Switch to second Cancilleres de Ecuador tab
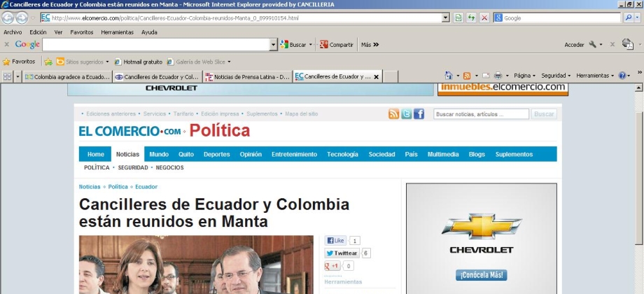The width and height of the screenshot is (644, 294). click(157, 76)
